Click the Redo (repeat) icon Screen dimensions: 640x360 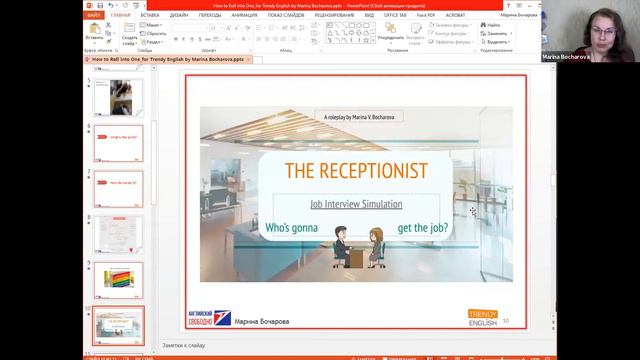tap(125, 6)
